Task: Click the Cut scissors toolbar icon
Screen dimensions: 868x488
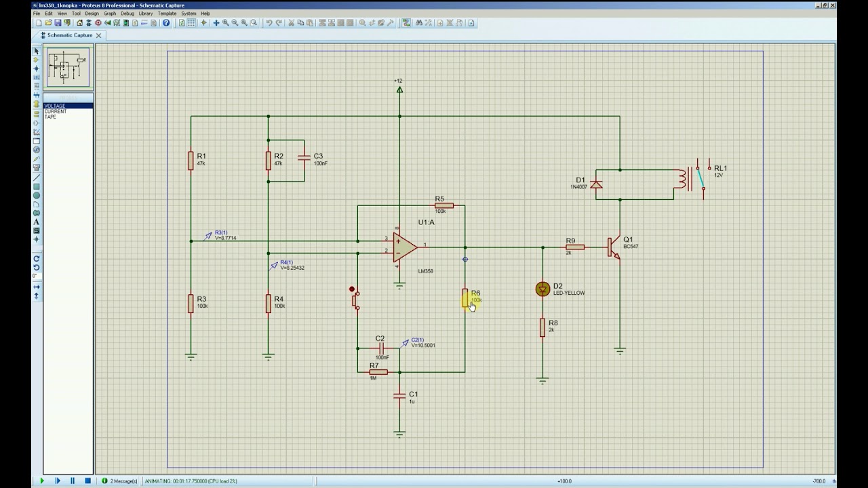Action: click(291, 22)
